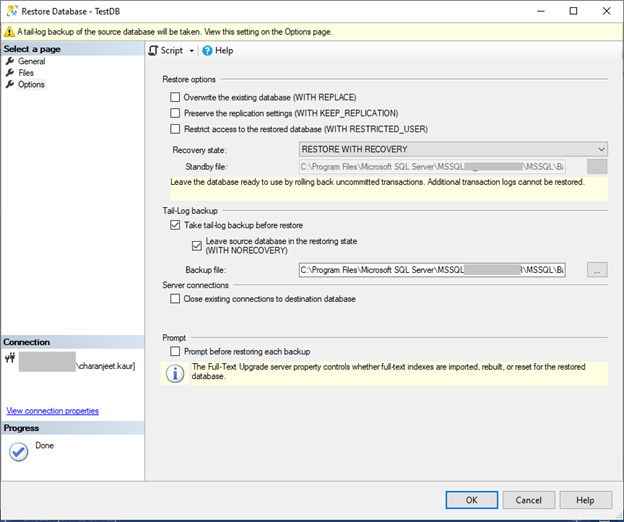
Task: Switch to the Files page
Action: tap(26, 73)
